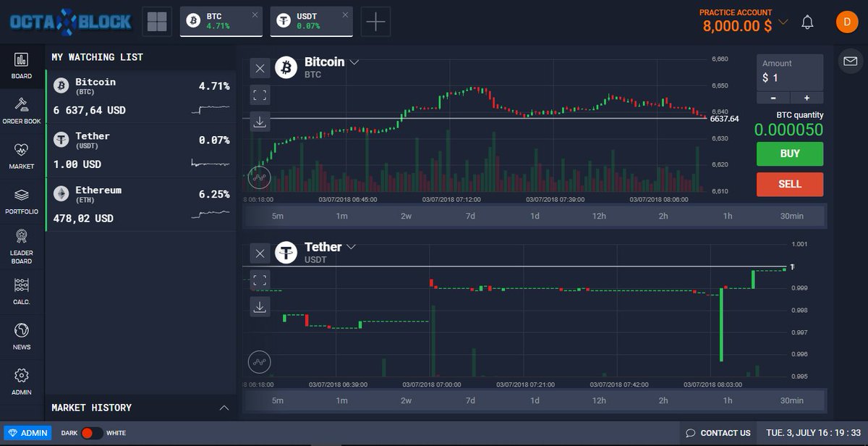Click the 0.000050 BTC quantity value

[788, 130]
